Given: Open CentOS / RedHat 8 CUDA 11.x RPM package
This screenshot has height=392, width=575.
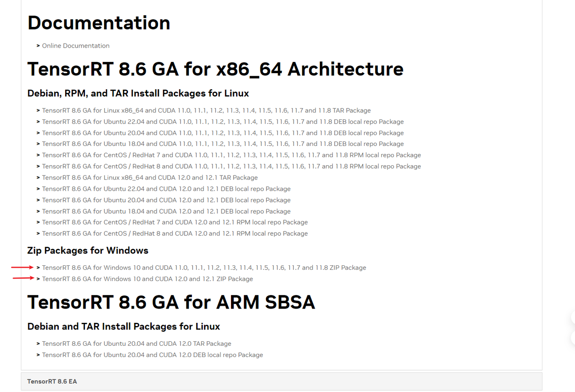Looking at the screenshot, I should (231, 166).
